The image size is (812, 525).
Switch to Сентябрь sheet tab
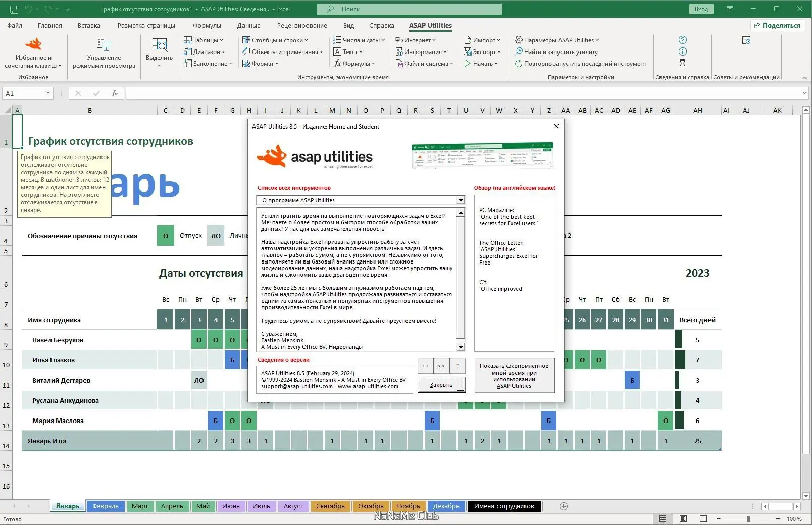tap(330, 506)
